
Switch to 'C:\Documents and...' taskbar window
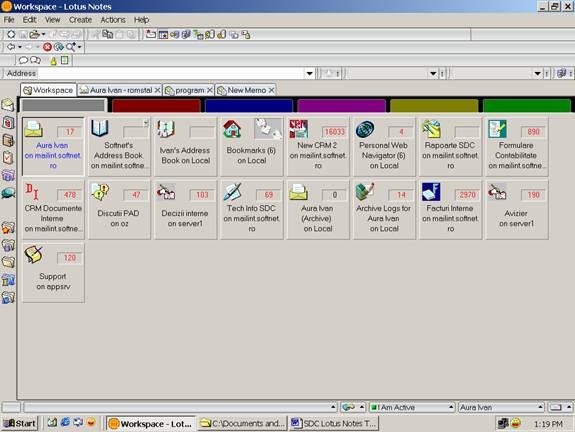click(x=242, y=424)
